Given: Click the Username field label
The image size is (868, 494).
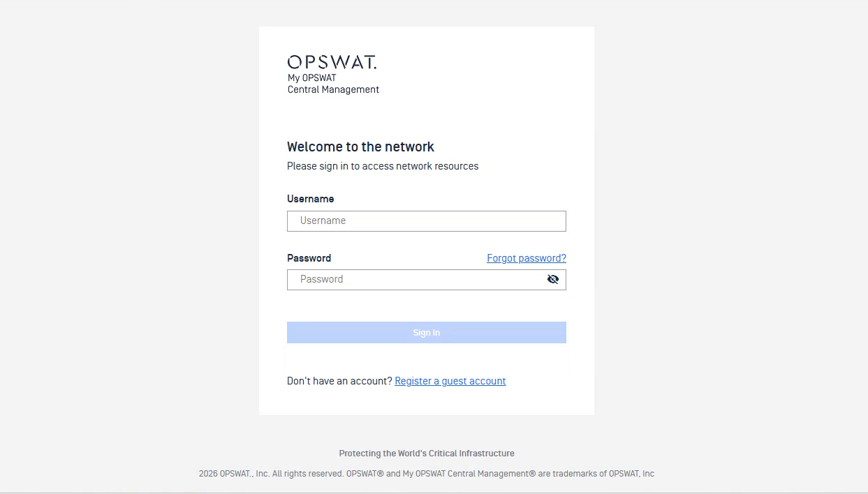Looking at the screenshot, I should pyautogui.click(x=311, y=199).
